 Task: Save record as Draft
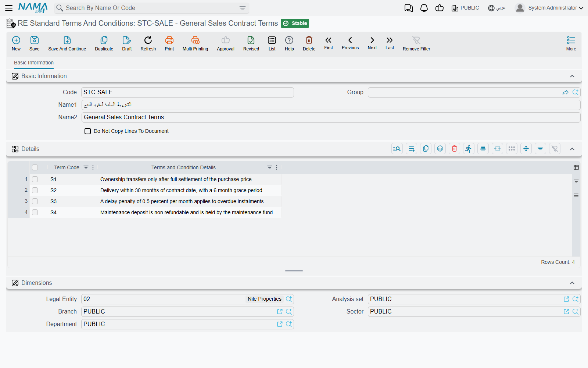[x=127, y=43]
